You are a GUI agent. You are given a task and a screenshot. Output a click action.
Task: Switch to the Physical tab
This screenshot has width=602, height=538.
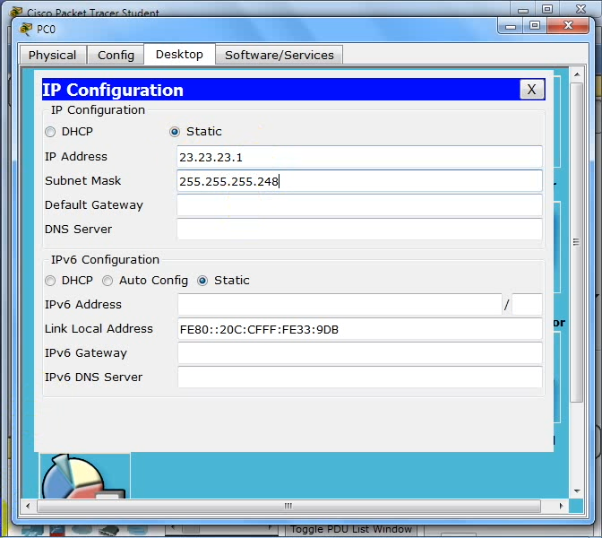coord(53,55)
